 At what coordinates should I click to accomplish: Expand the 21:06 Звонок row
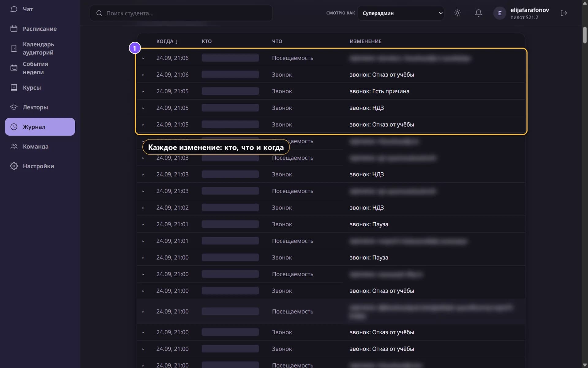coord(143,75)
